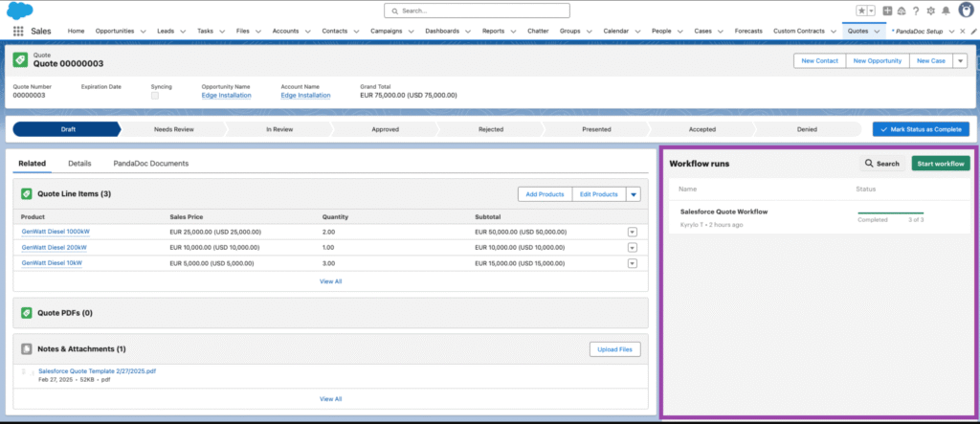
Task: Open Trailhead guidance icon
Action: (902, 11)
